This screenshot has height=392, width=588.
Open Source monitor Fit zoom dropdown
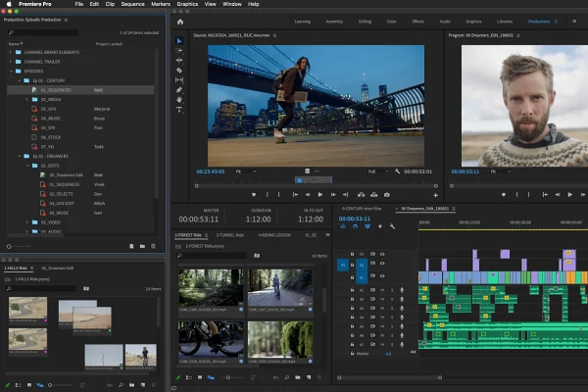coord(246,171)
